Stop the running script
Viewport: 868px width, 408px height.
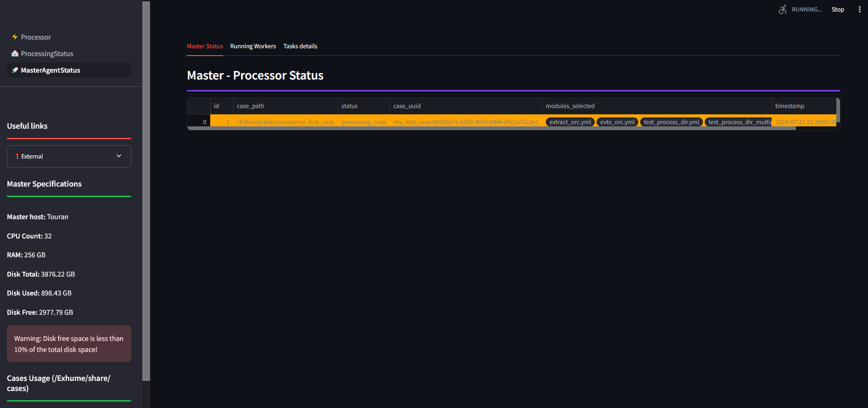coord(838,9)
